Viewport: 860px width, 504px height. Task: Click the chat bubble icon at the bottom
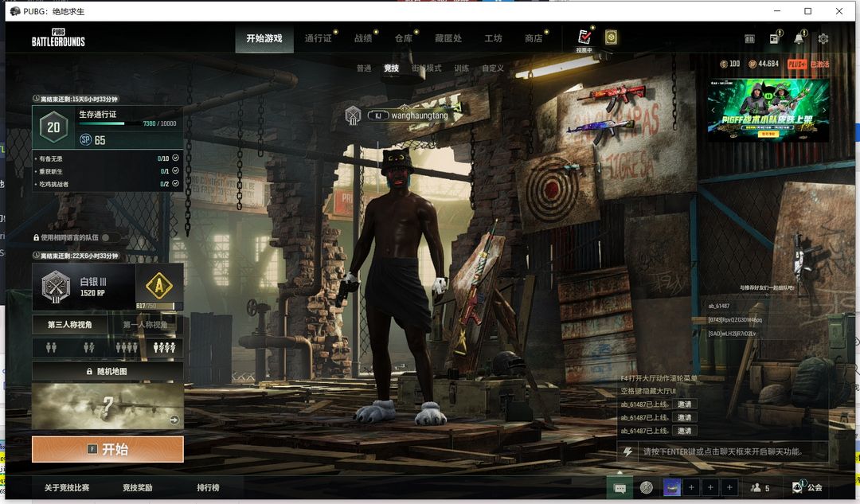(x=620, y=487)
